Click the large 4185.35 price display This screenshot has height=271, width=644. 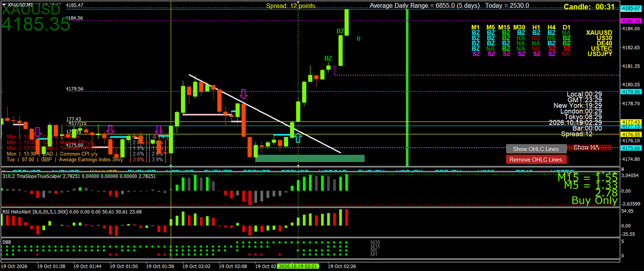point(36,24)
